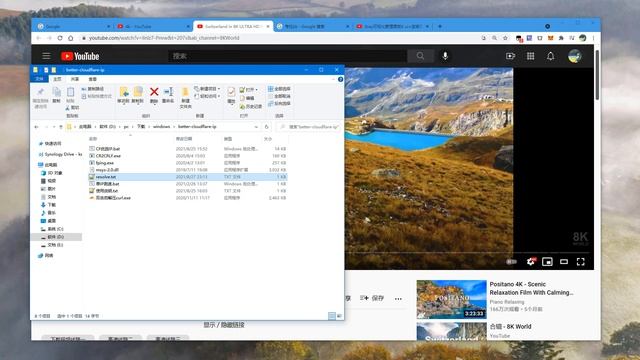Image resolution: width=640 pixels, height=360 pixels.
Task: Switch to the first Google Chrome tab
Action: [73, 26]
